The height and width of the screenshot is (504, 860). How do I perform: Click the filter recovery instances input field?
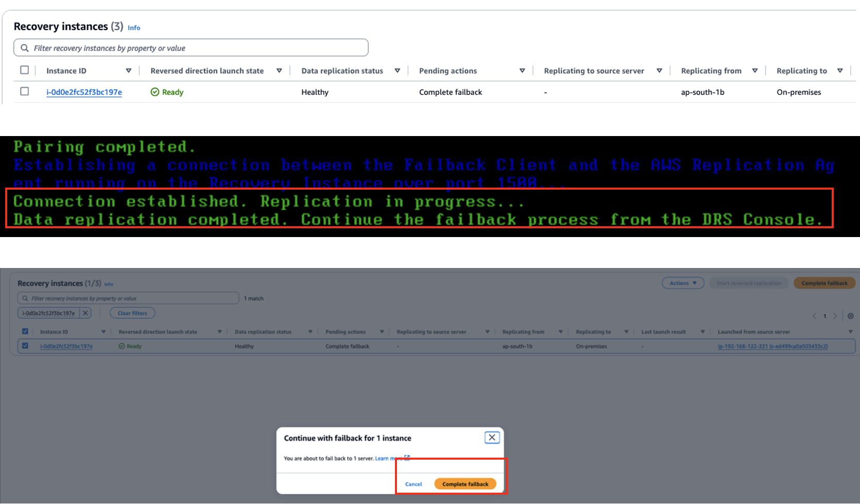coord(191,47)
